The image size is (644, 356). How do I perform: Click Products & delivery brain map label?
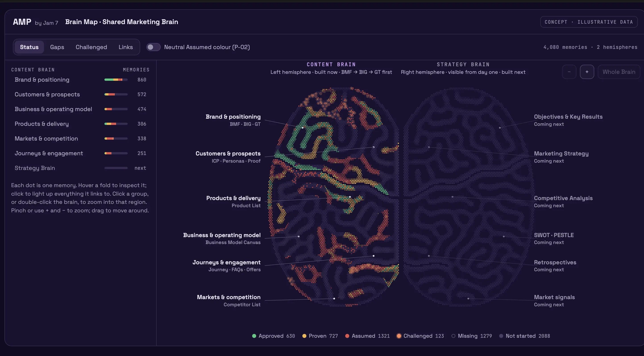coord(233,198)
